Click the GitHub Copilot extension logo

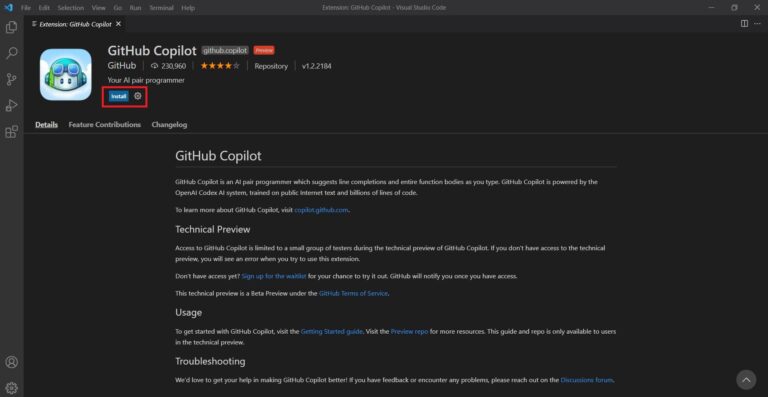pyautogui.click(x=66, y=74)
